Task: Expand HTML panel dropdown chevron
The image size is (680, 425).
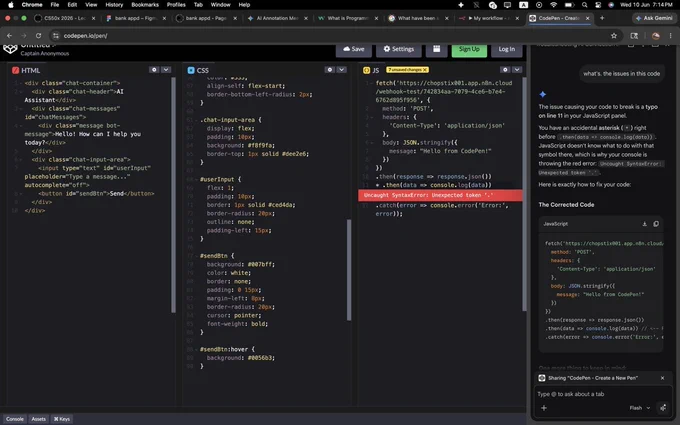Action: [x=166, y=70]
